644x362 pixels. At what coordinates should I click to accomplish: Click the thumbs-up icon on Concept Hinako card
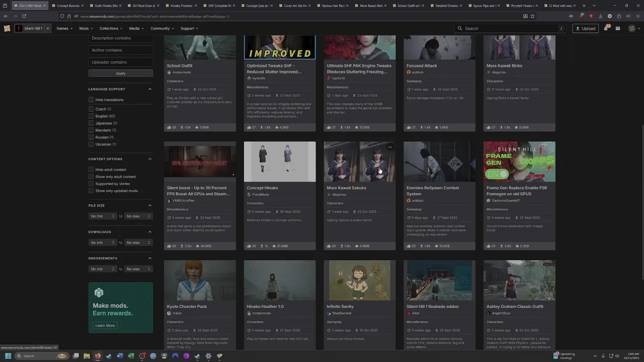249,246
